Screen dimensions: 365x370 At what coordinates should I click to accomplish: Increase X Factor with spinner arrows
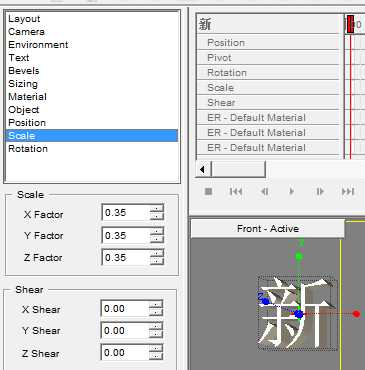pos(156,209)
